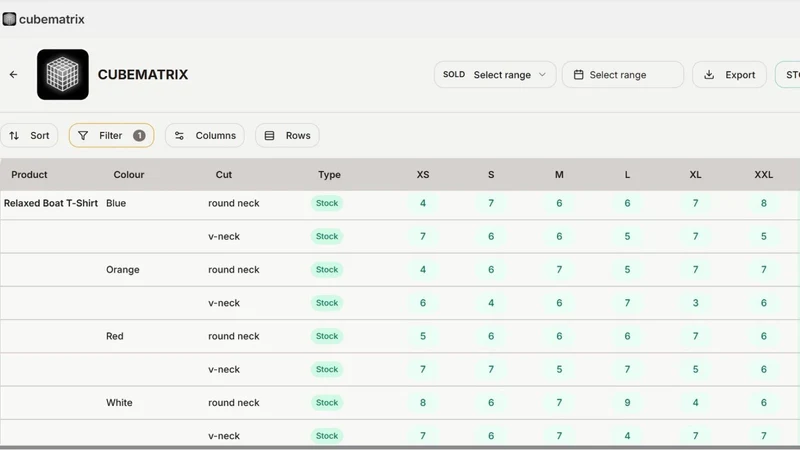Screen dimensions: 800x450
Task: Click the Export button
Action: (x=730, y=74)
